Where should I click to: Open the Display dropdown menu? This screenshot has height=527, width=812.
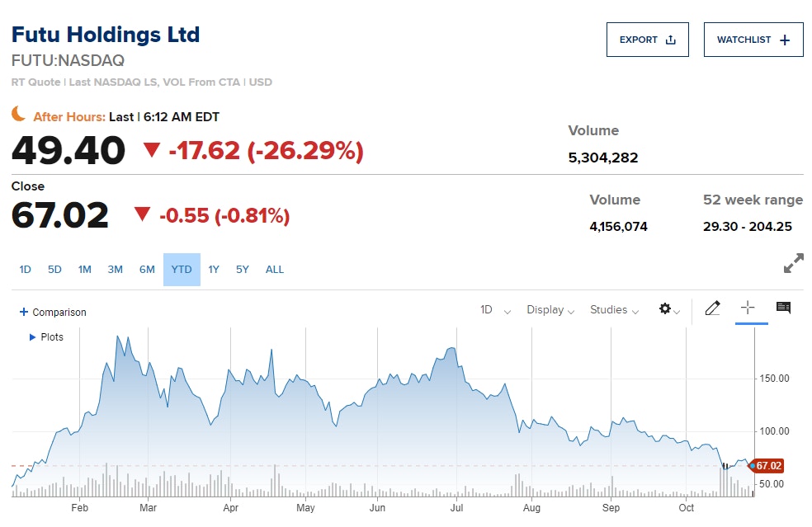pyautogui.click(x=550, y=310)
